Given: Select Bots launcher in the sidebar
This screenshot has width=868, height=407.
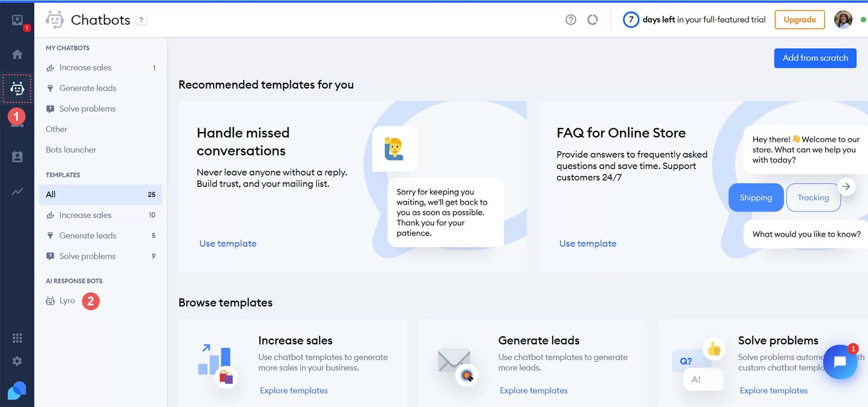Looking at the screenshot, I should [71, 150].
